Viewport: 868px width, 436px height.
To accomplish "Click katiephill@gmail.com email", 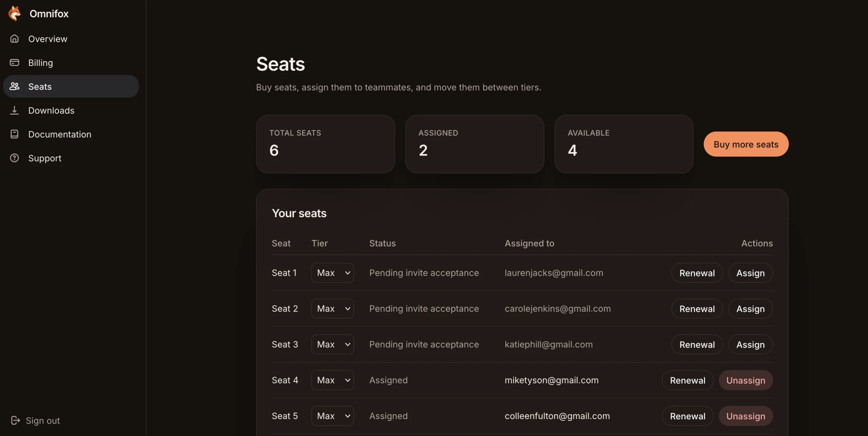I will [549, 345].
